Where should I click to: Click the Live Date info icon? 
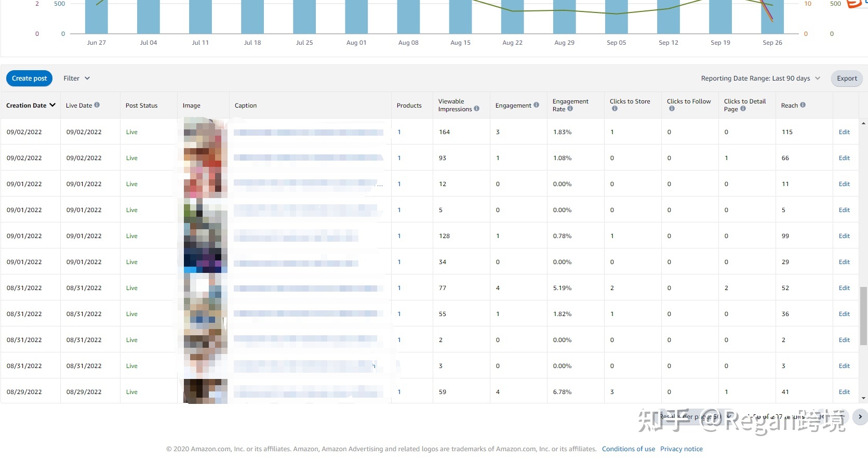click(97, 105)
